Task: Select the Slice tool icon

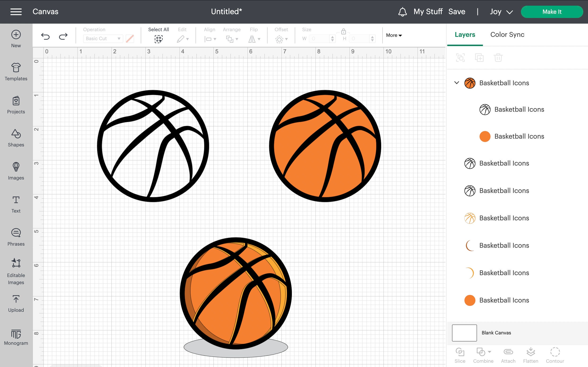Action: coord(460,352)
